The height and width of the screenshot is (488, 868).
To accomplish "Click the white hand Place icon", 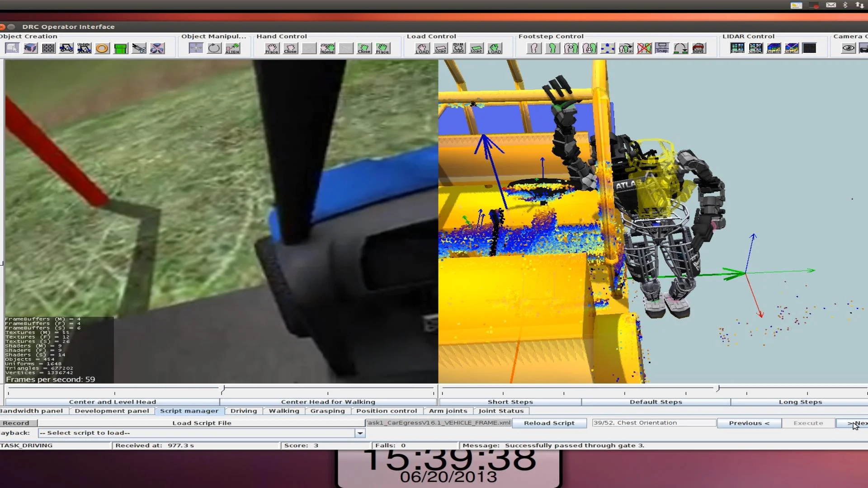I will 272,48.
